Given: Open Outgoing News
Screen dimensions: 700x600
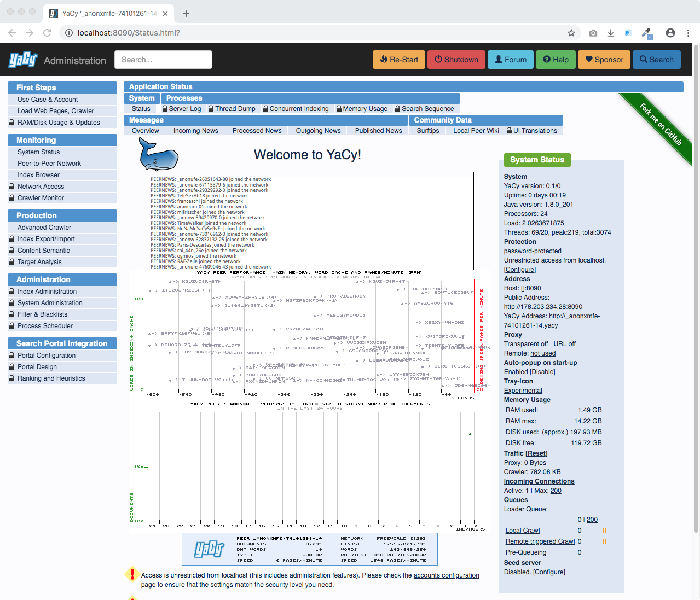Looking at the screenshot, I should click(x=318, y=131).
